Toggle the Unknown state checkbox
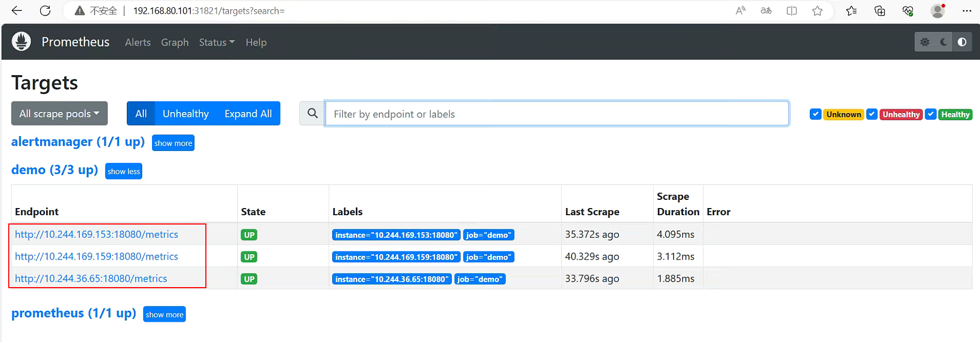 coord(815,114)
